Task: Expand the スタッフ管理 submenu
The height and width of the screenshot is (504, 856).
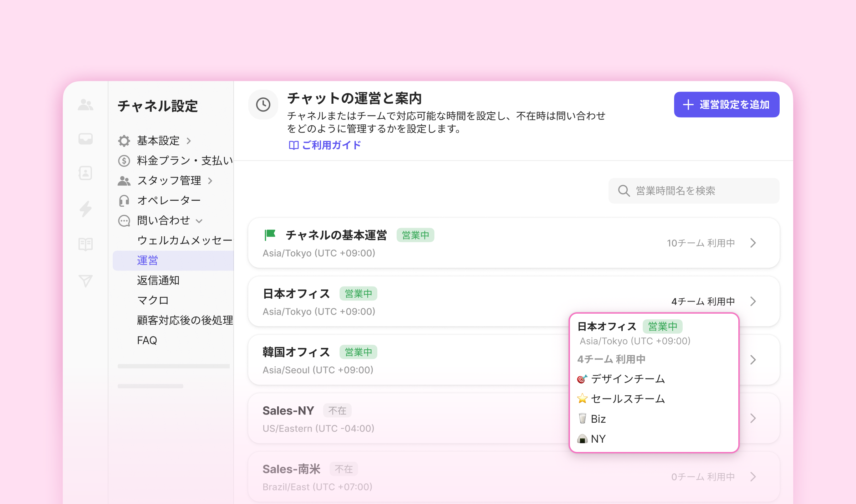Action: coord(210,181)
